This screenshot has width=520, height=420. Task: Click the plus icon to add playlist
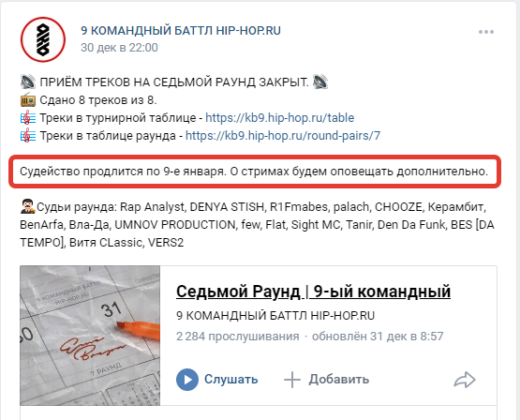click(x=292, y=380)
